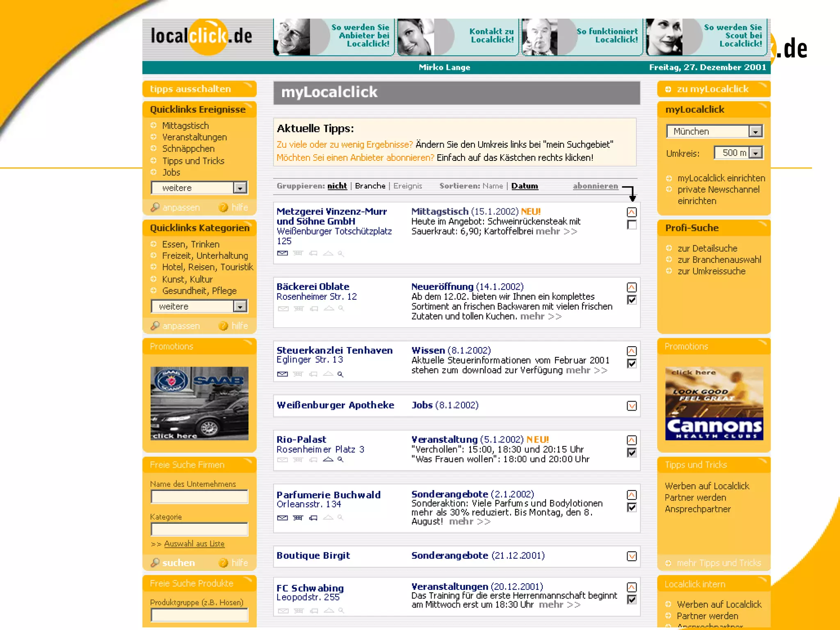The width and height of the screenshot is (840, 630).
Task: Open the München city dropdown
Action: pyautogui.click(x=755, y=131)
